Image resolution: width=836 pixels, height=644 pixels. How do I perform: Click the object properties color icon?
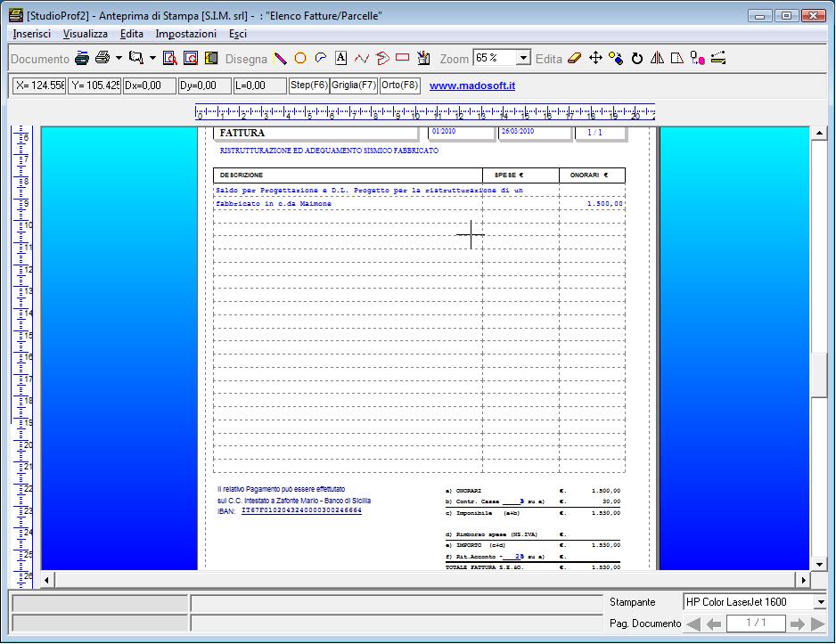tap(697, 58)
